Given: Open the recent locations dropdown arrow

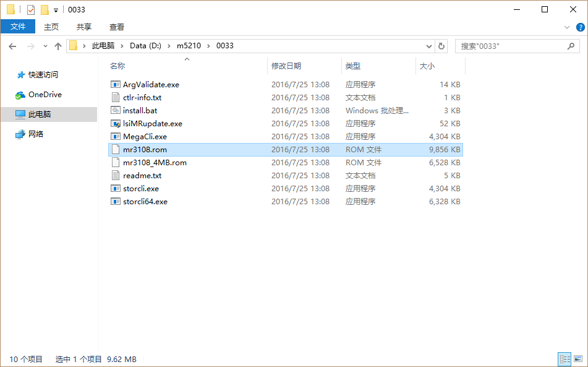Looking at the screenshot, I should pyautogui.click(x=45, y=46).
